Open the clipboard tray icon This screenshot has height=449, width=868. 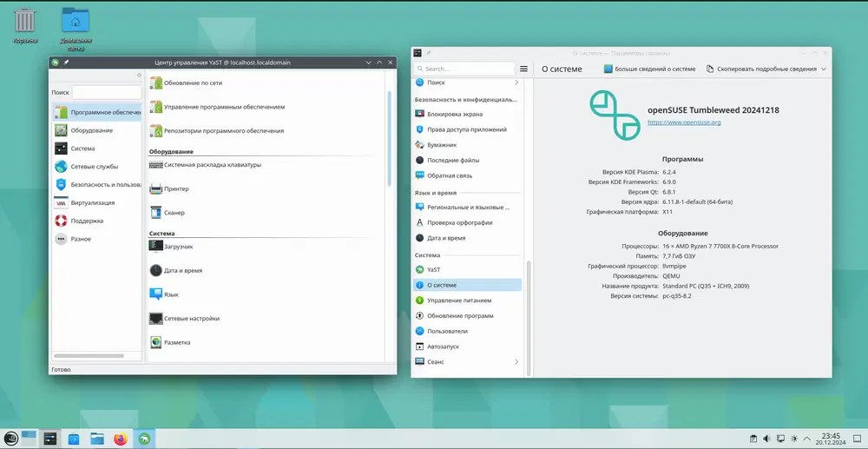[753, 439]
